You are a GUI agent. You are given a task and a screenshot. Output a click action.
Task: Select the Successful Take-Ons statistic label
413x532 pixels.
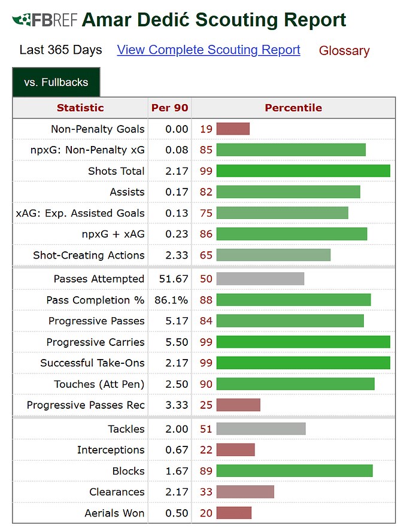93,363
